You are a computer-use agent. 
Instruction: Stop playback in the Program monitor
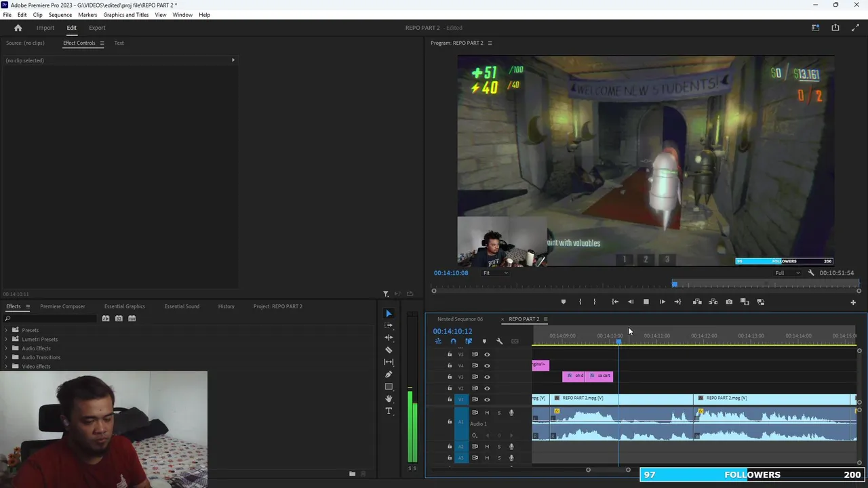pos(646,302)
